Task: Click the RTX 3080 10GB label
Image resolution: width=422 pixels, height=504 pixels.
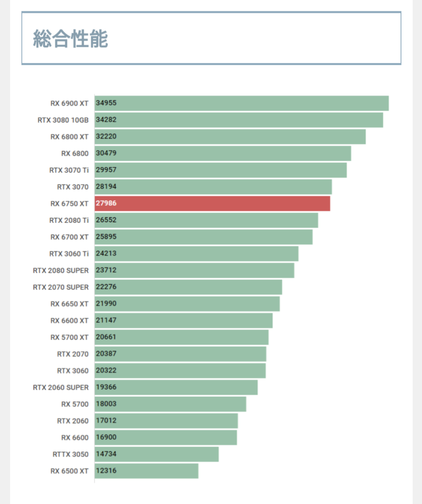Action: tap(63, 120)
